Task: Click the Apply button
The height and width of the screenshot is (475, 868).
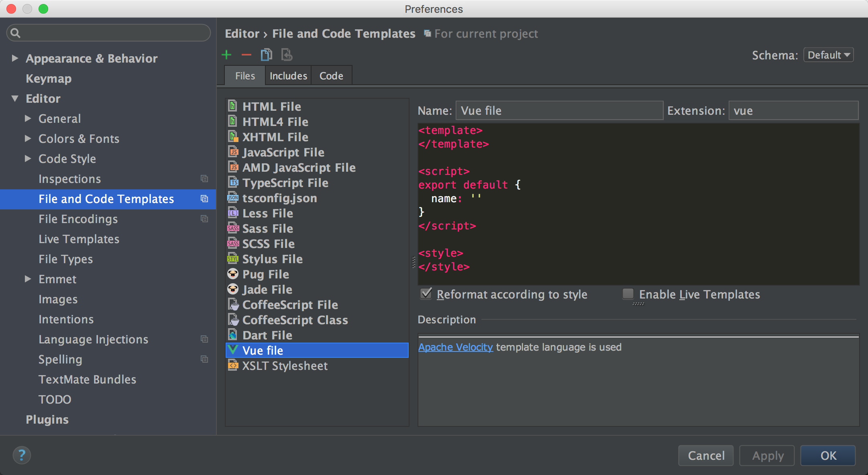Action: pyautogui.click(x=767, y=455)
